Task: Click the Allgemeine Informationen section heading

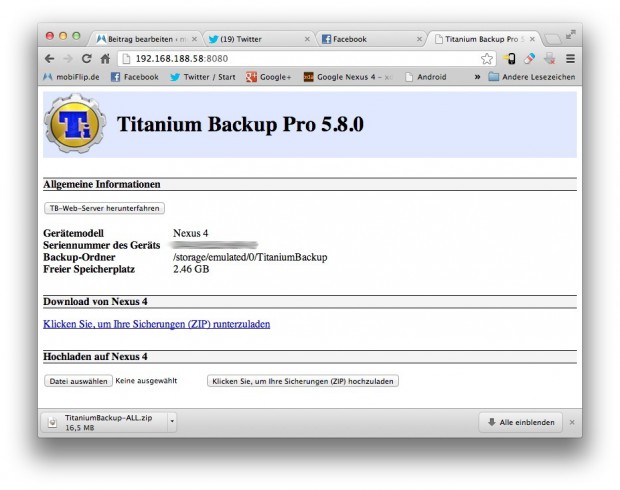Action: click(x=102, y=184)
